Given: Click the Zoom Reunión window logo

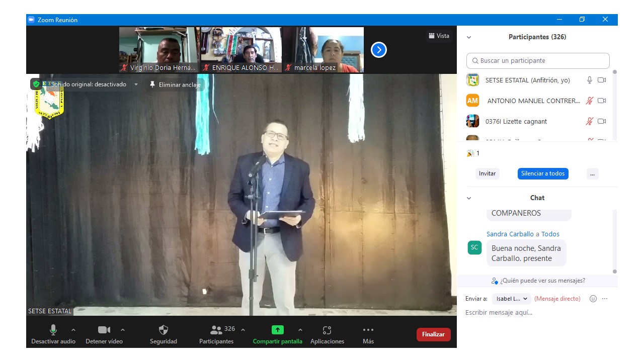Looking at the screenshot, I should [x=31, y=20].
